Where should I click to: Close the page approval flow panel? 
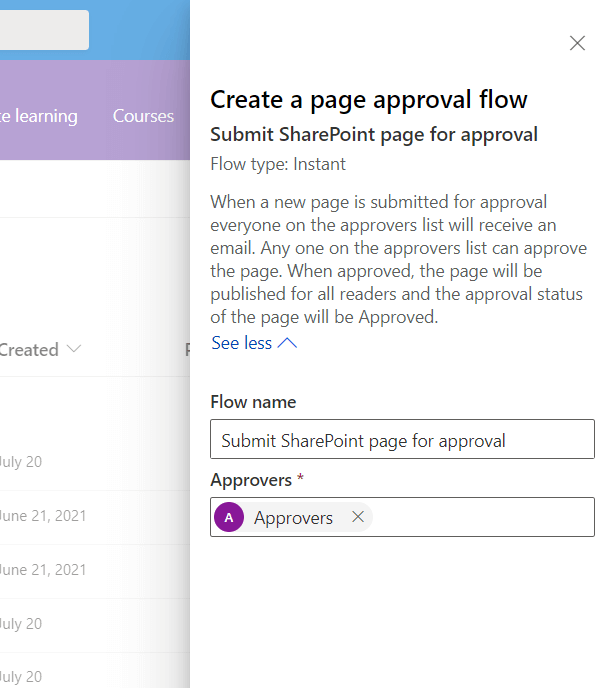577,43
